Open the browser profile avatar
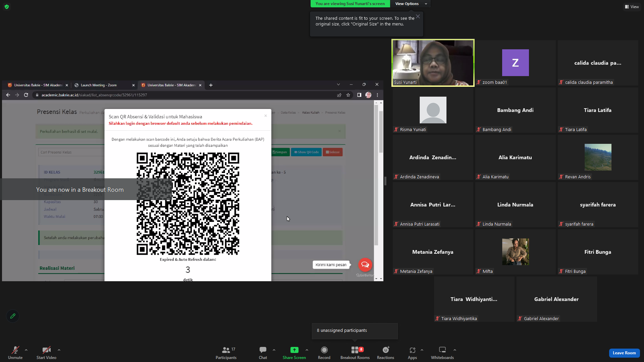 [x=368, y=95]
